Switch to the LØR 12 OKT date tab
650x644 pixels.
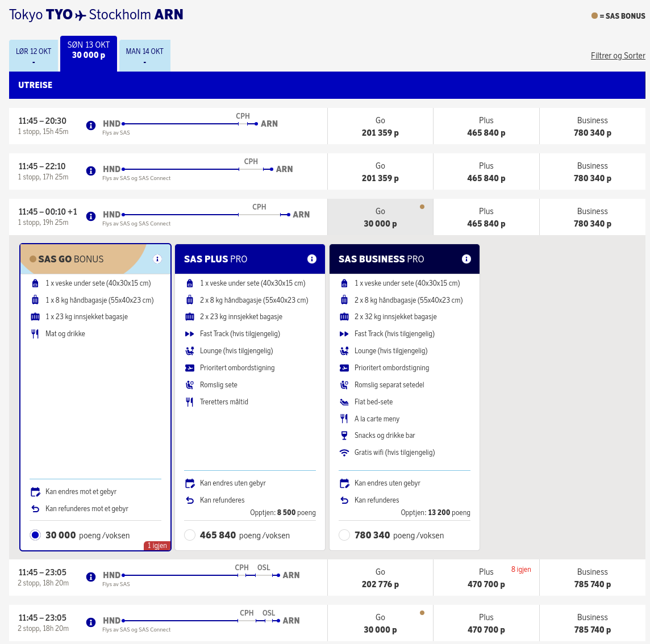pos(34,56)
